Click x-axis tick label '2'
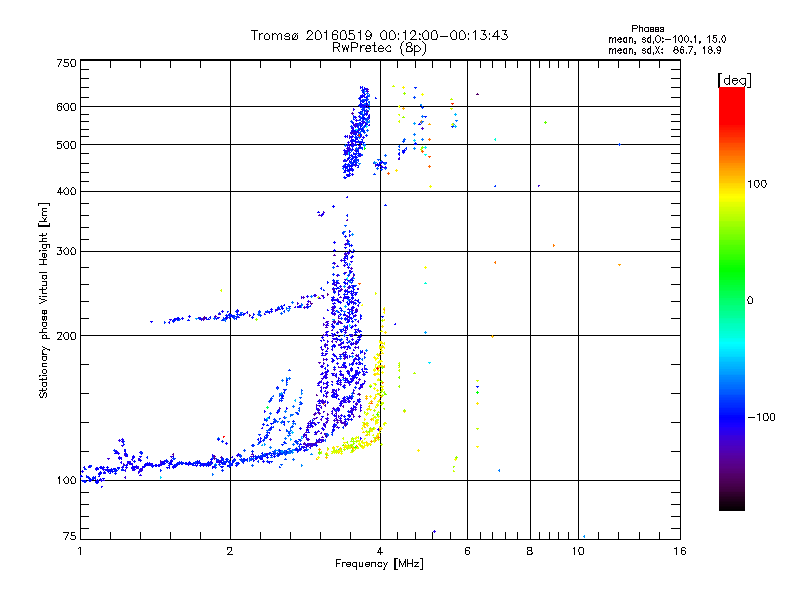Screen dimensions: 800x600 click(230, 551)
